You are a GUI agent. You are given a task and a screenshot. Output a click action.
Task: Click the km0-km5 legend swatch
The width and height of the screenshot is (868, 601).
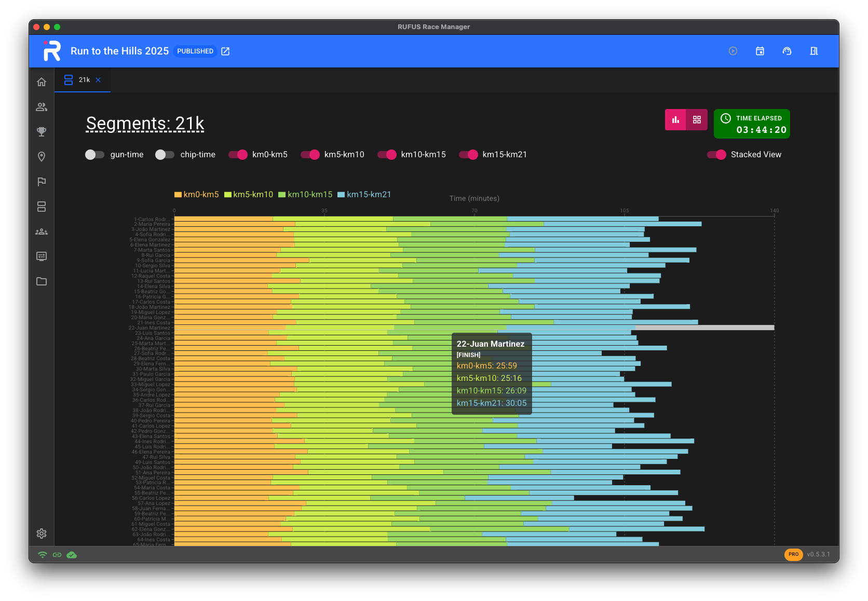178,195
